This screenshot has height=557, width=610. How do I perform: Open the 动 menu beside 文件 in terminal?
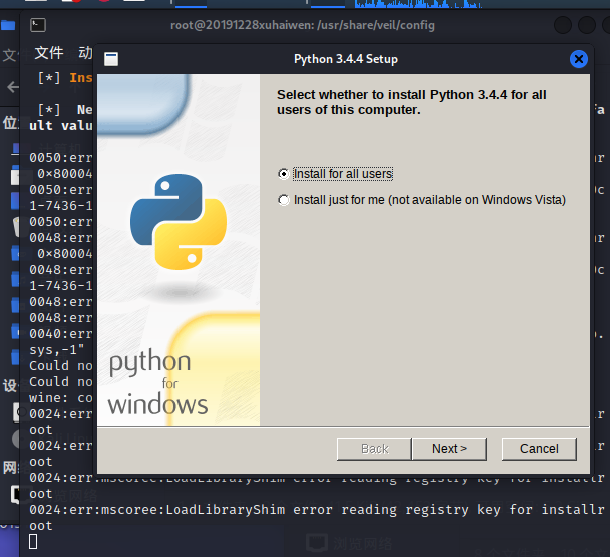[85, 53]
